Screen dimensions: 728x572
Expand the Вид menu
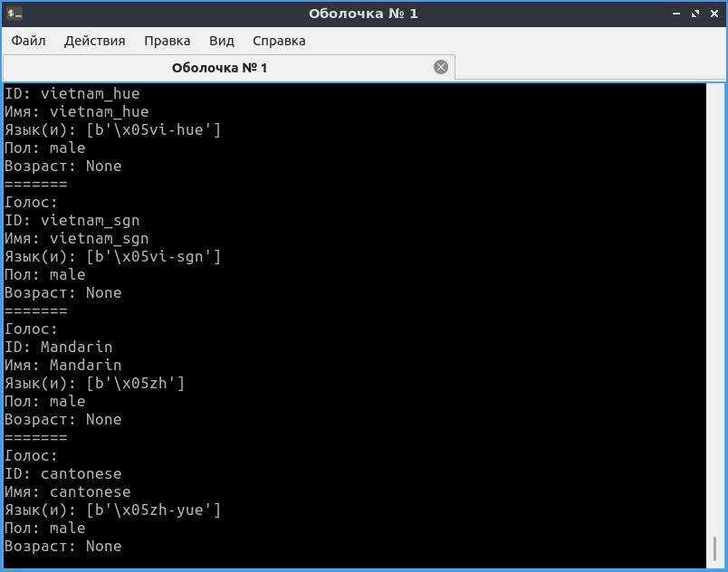pos(221,41)
